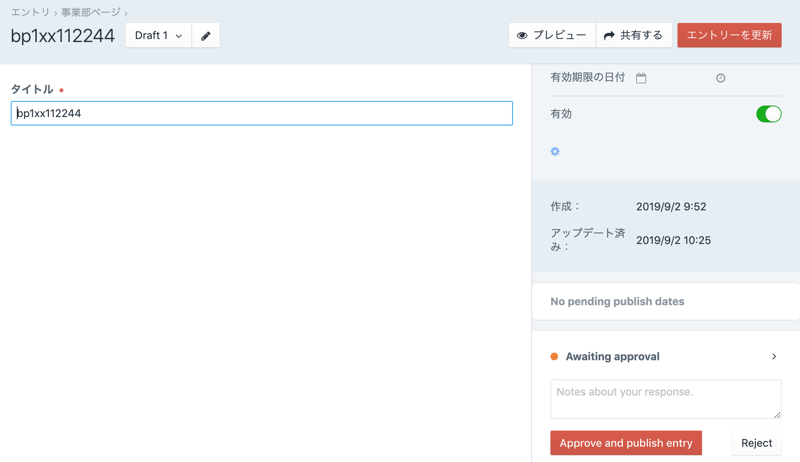Screen dimensions: 800x462
Task: Click the pencil edit icon beside Draft 1
Action: [x=206, y=36]
